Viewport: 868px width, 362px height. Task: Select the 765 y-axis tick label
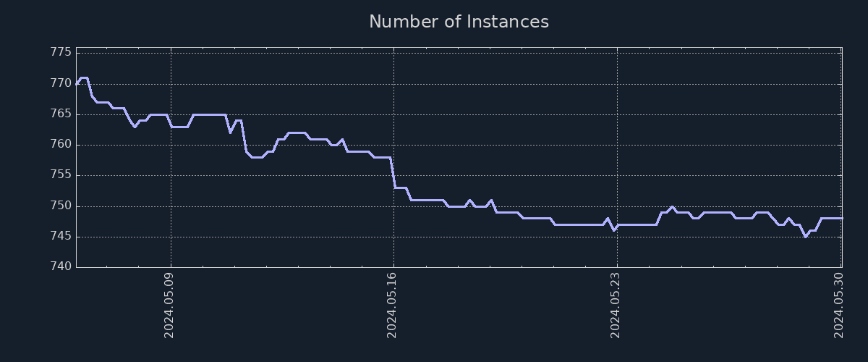pyautogui.click(x=61, y=114)
